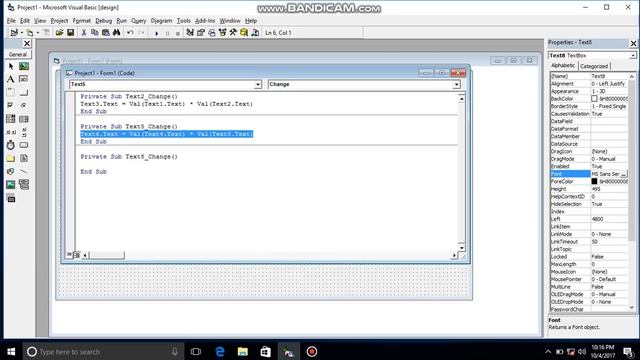The image size is (640, 360).
Task: Select the OptionButton control tool
Action: (24, 105)
